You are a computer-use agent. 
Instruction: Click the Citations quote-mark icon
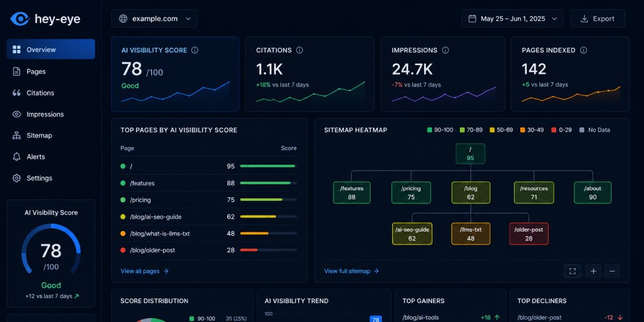tap(16, 93)
